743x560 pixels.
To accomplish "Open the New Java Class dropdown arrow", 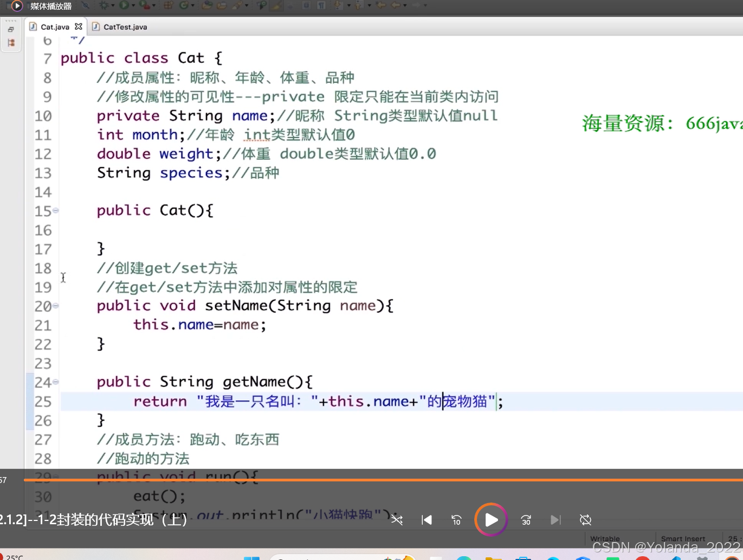I will pyautogui.click(x=192, y=5).
